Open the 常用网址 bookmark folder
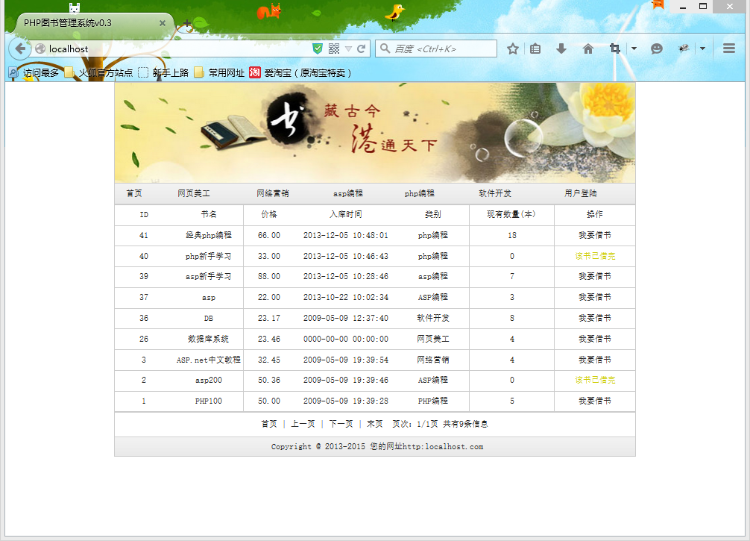Viewport: 750px width, 541px height. (220, 73)
